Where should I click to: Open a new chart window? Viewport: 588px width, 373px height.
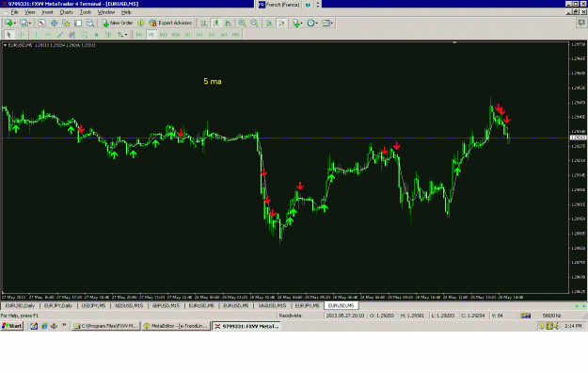click(8, 23)
